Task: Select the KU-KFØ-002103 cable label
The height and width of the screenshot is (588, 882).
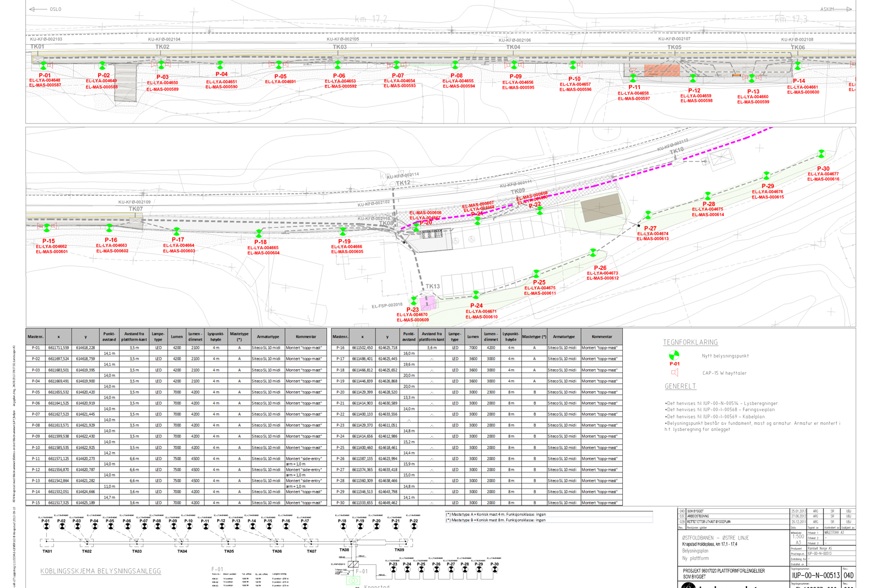Action: tap(46, 39)
